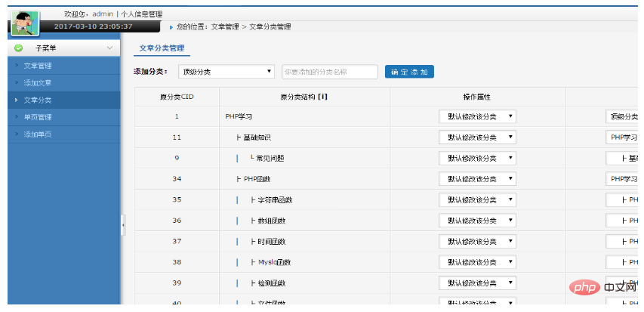
Task: Open operation dropdown for 基础知识 row
Action: 477,137
